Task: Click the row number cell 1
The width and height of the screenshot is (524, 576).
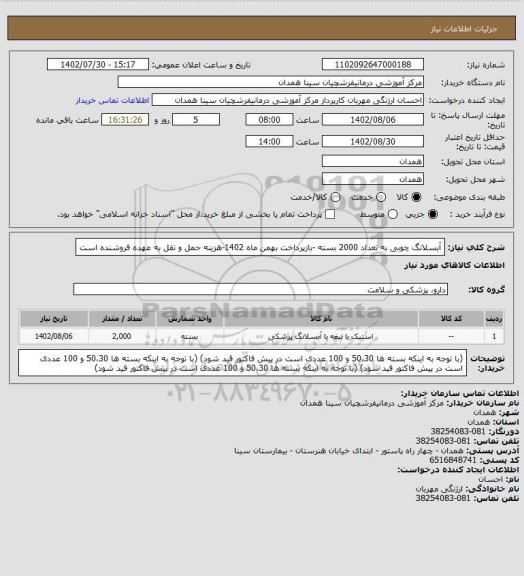Action: click(x=494, y=336)
